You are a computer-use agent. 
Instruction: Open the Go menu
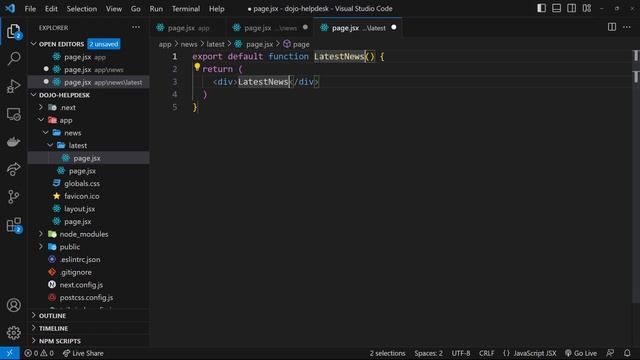(x=136, y=9)
